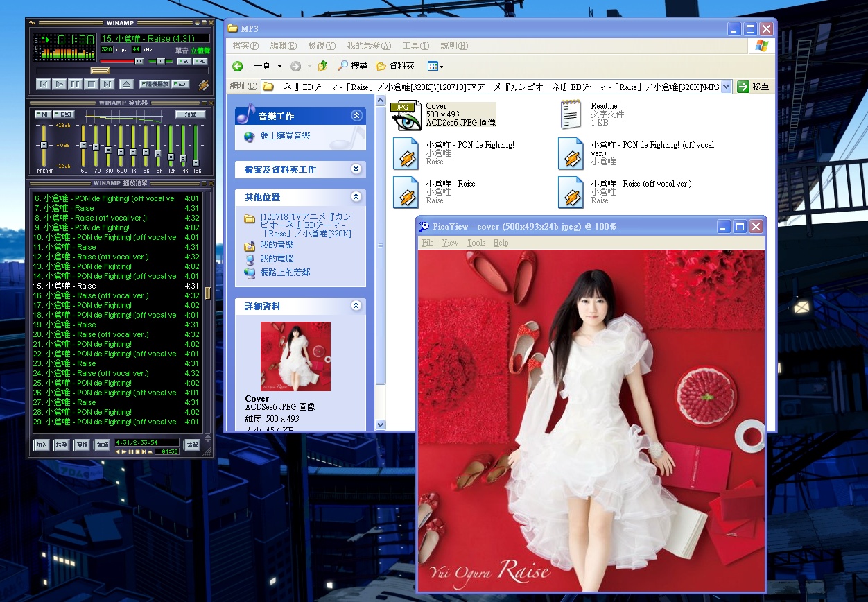
Task: Toggle repeat mode in Winamp
Action: point(180,84)
